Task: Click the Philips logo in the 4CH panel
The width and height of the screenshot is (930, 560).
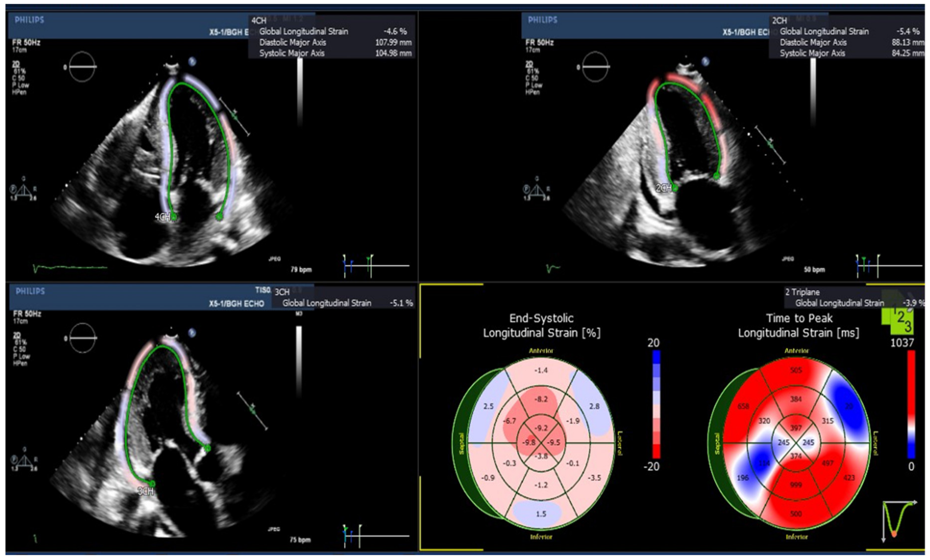Action: pos(30,20)
